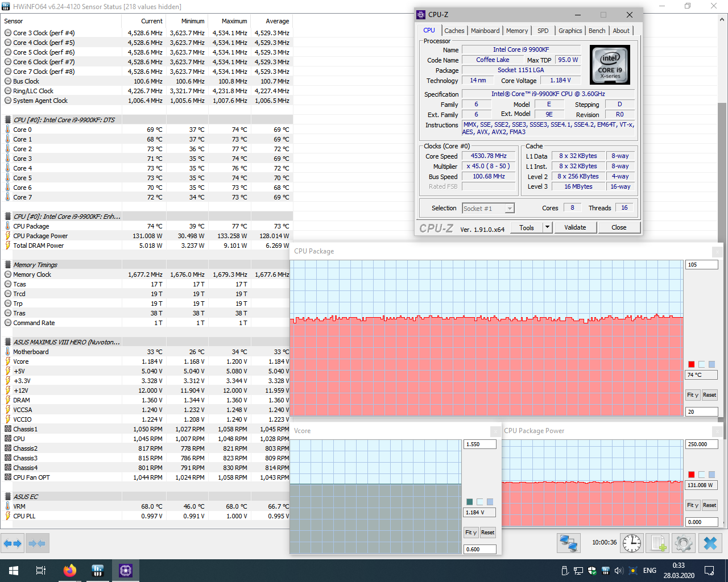Click the lightning icon beside Vcore
Screen dimensions: 728x582
(x=8, y=361)
